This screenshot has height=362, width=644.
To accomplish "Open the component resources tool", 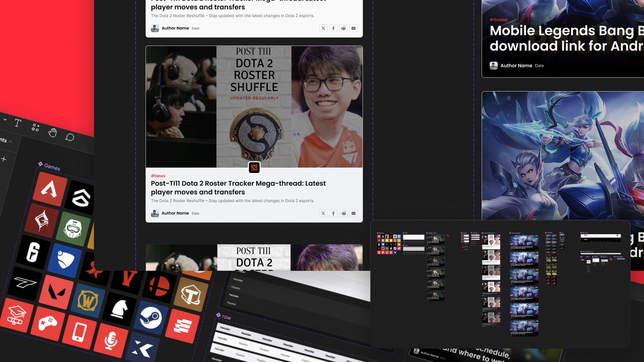I will (35, 127).
